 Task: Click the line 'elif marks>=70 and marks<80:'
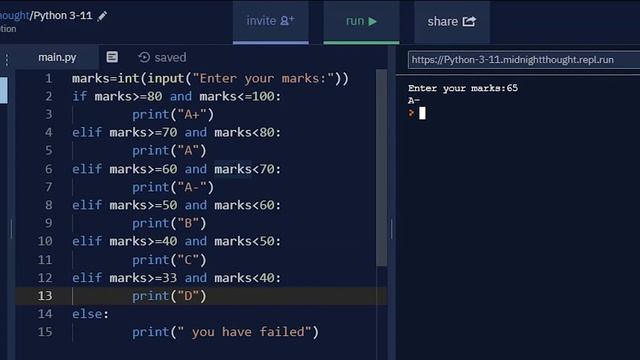177,133
